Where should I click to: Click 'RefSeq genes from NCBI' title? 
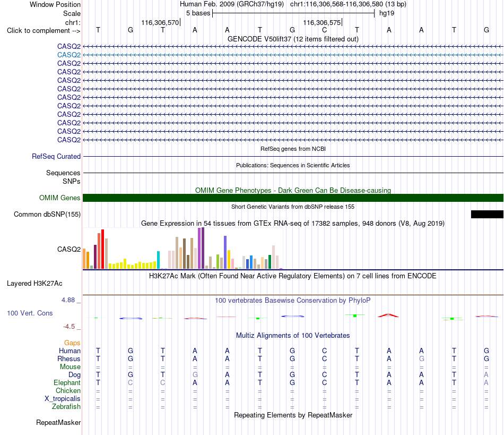pos(293,149)
